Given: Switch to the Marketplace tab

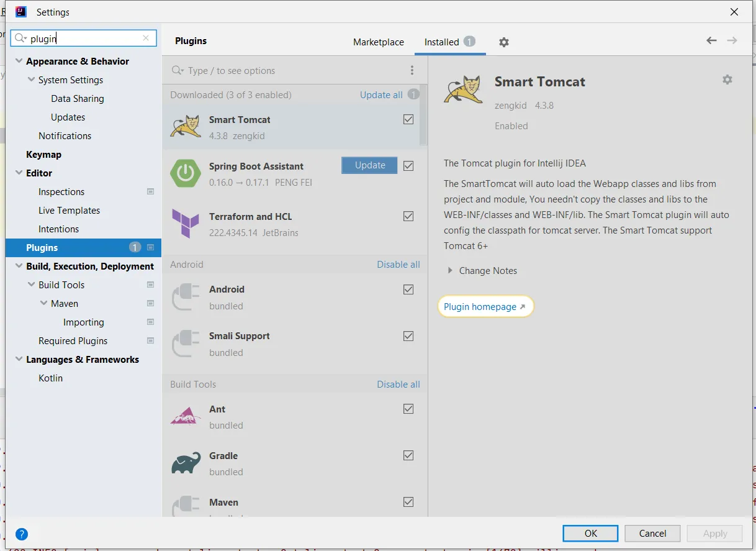Looking at the screenshot, I should [x=379, y=42].
